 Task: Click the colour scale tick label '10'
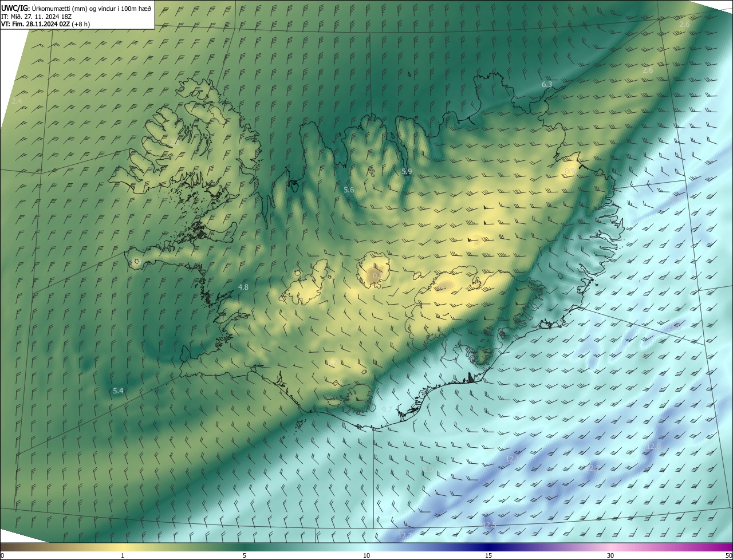coord(366,555)
